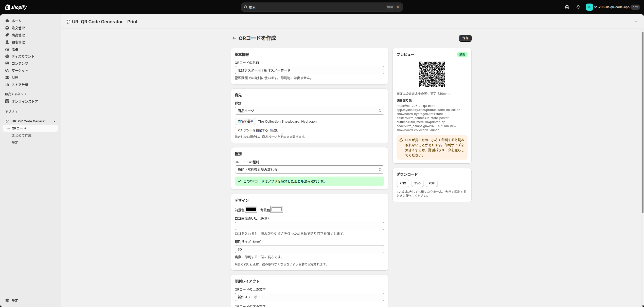644x307 pixels.
Task: Open the three-dot app menu
Action: pos(635,22)
